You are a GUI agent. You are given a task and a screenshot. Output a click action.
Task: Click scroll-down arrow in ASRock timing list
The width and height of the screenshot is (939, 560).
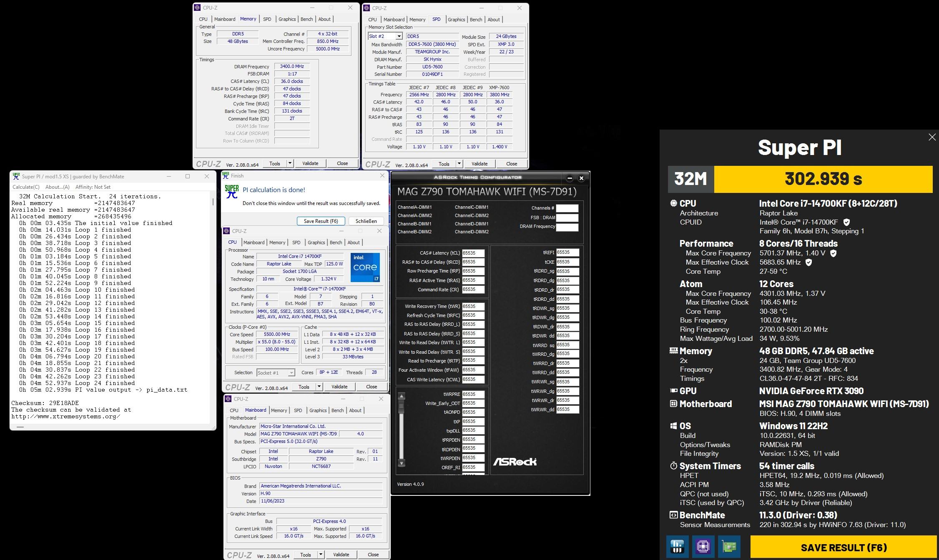402,463
